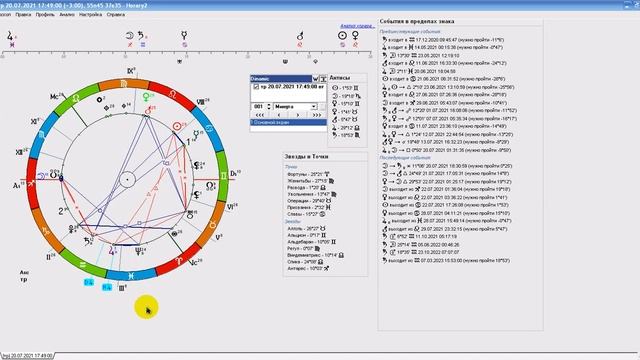Click the fast backward <<< button
This screenshot has height=360, width=640.
260,115
